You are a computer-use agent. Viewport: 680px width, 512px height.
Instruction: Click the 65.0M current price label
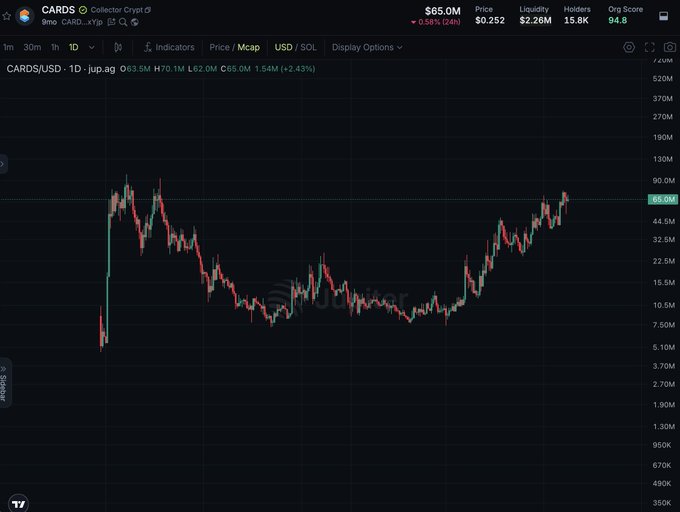pyautogui.click(x=663, y=199)
